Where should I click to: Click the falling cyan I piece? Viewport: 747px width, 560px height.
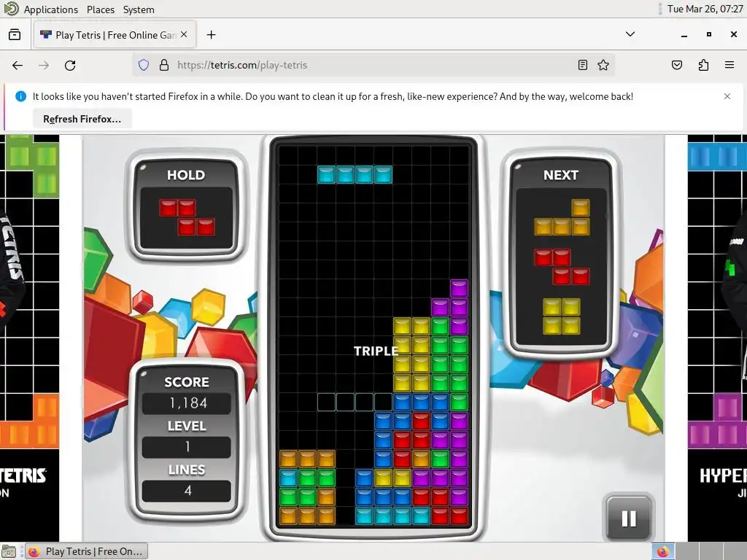click(x=355, y=174)
